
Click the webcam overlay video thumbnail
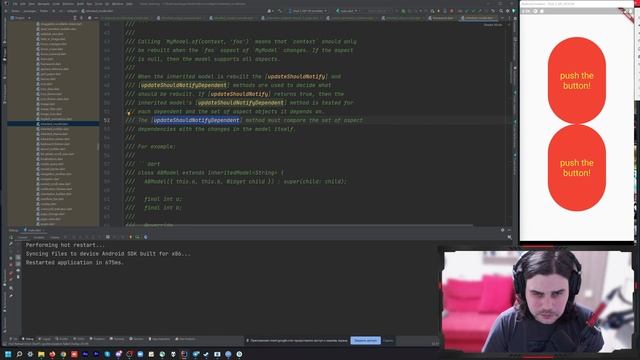pos(538,301)
